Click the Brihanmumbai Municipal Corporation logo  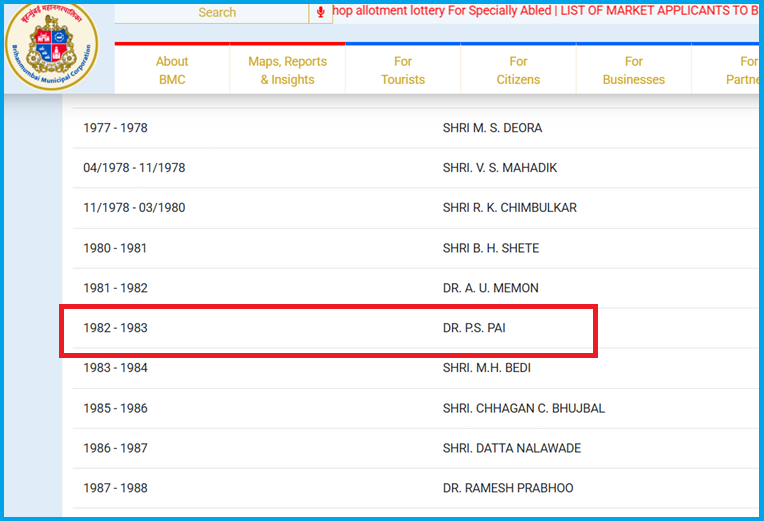click(x=52, y=46)
